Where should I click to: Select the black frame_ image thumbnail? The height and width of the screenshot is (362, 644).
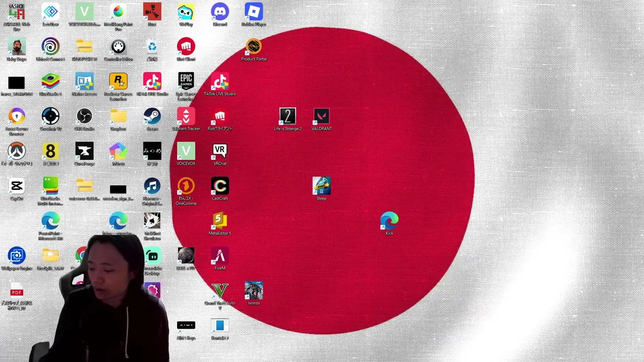[17, 82]
